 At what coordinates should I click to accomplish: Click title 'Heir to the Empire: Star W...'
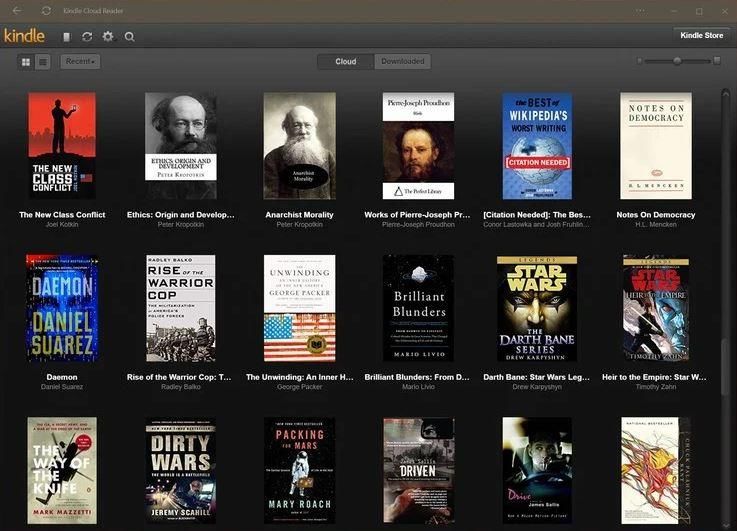point(654,377)
